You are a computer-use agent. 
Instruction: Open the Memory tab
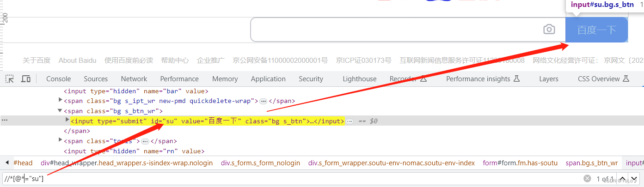[225, 79]
